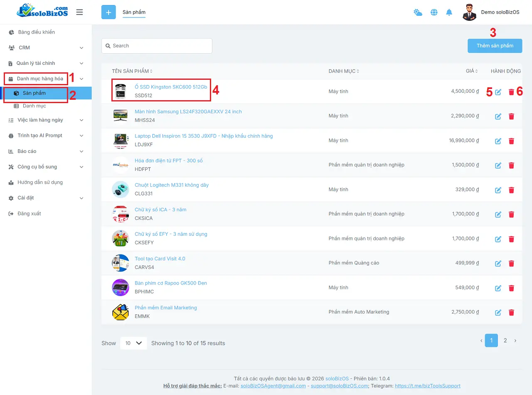532x395 pixels.
Task: Click the Search input field
Action: click(157, 46)
